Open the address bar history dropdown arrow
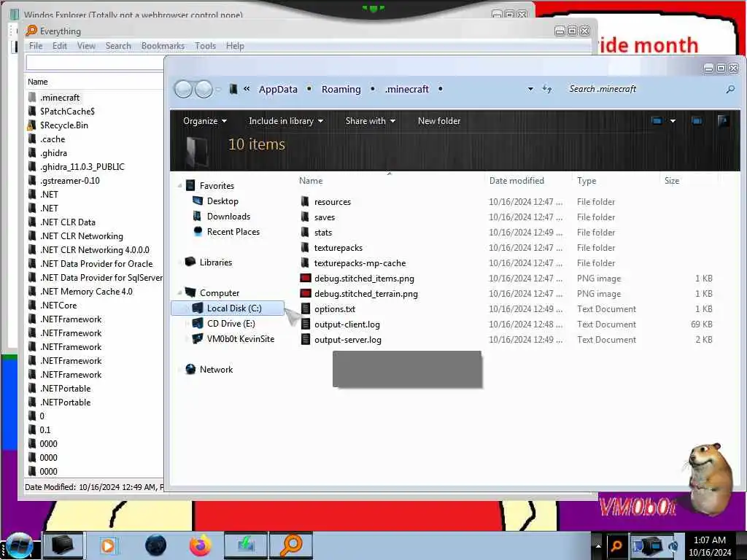The image size is (747, 560). [x=530, y=89]
